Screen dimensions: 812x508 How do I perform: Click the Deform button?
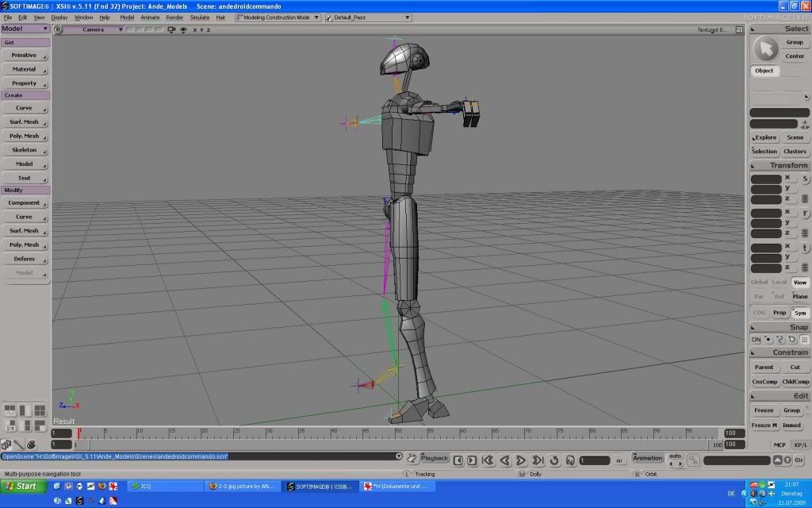point(25,259)
